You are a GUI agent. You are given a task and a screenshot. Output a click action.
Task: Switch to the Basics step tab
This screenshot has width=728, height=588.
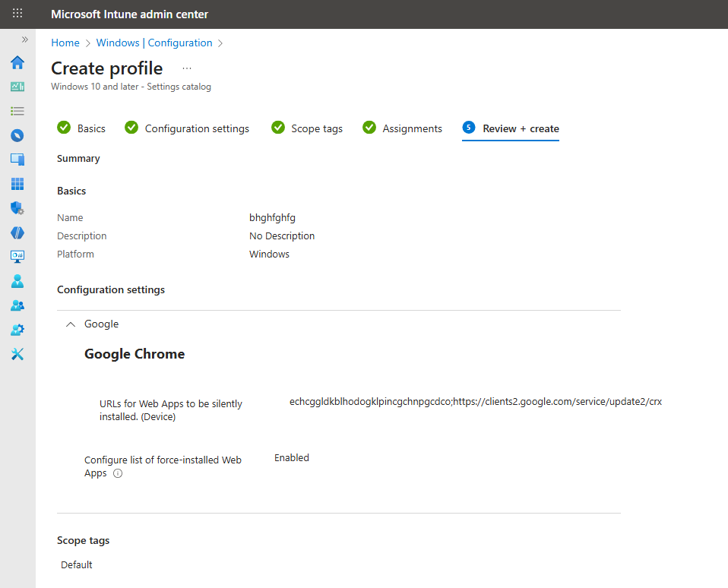coord(81,128)
